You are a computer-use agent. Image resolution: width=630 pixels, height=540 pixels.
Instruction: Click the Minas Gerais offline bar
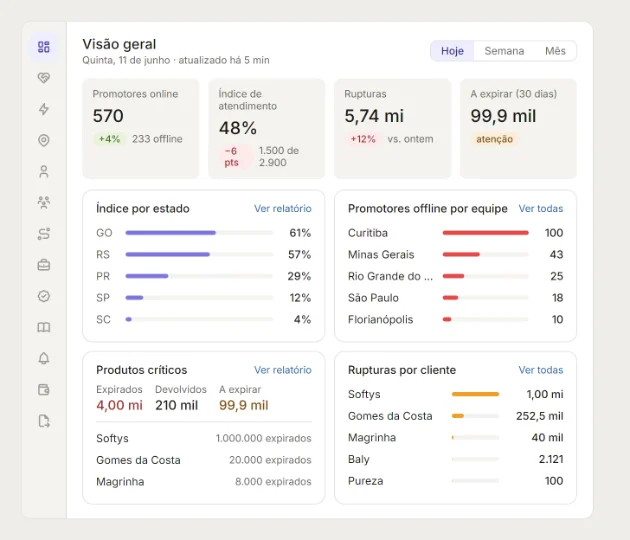coord(485,254)
